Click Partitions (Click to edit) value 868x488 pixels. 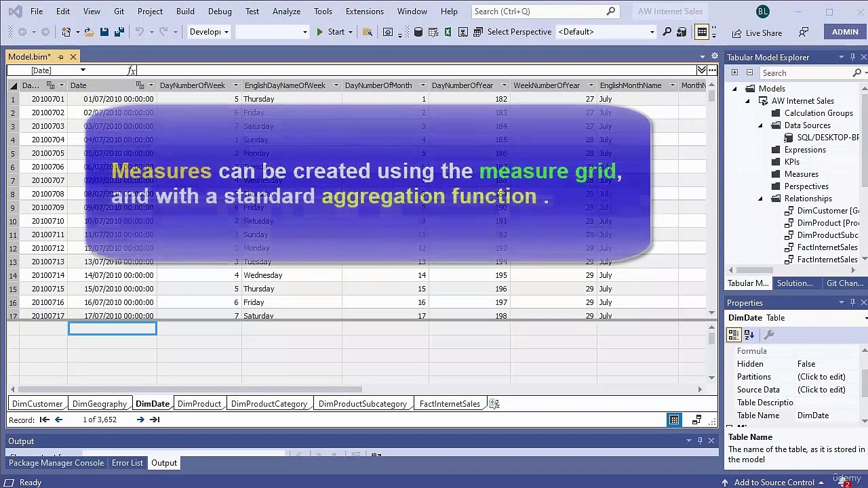pos(821,377)
